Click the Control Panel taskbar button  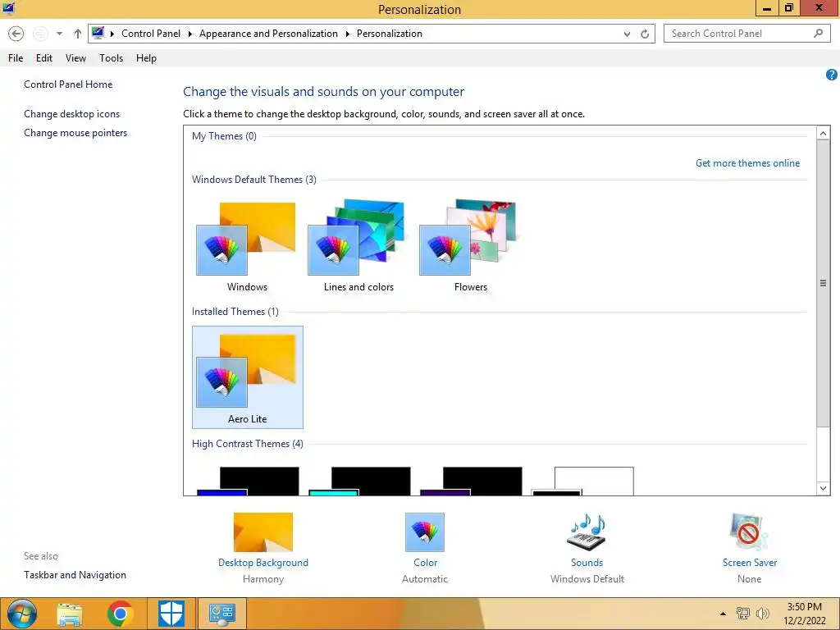click(x=221, y=614)
